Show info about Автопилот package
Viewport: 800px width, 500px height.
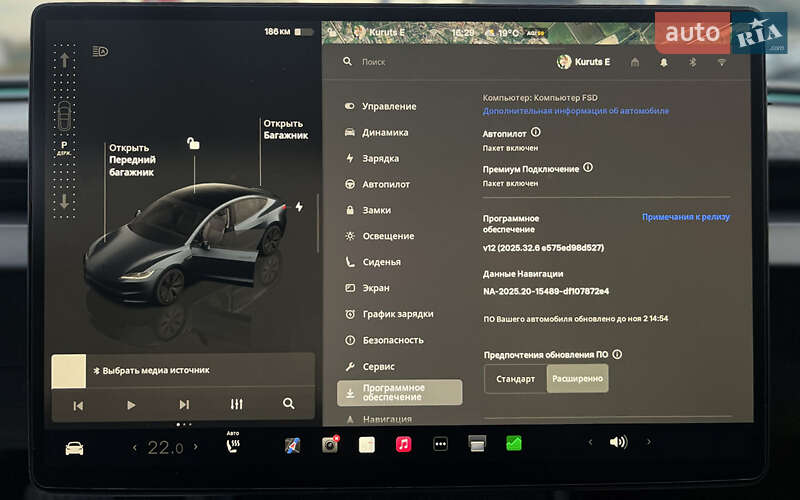(x=535, y=132)
